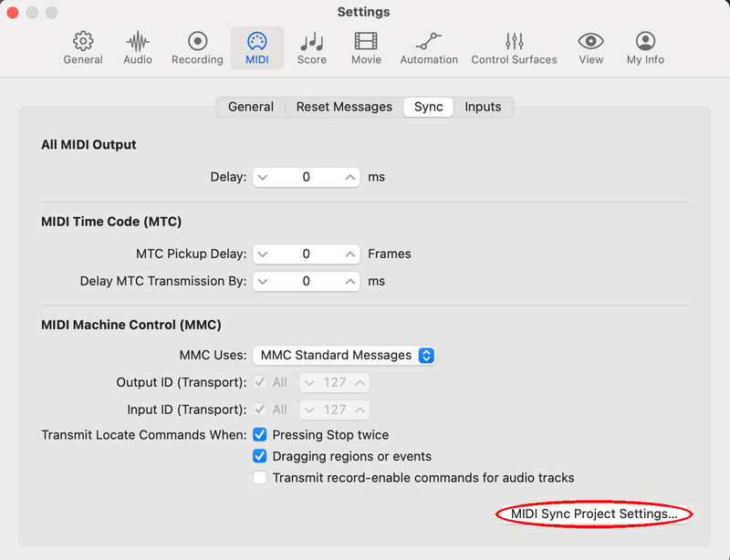Uncheck Pressing Stop twice checkbox
This screenshot has height=560, width=730.
[x=260, y=435]
